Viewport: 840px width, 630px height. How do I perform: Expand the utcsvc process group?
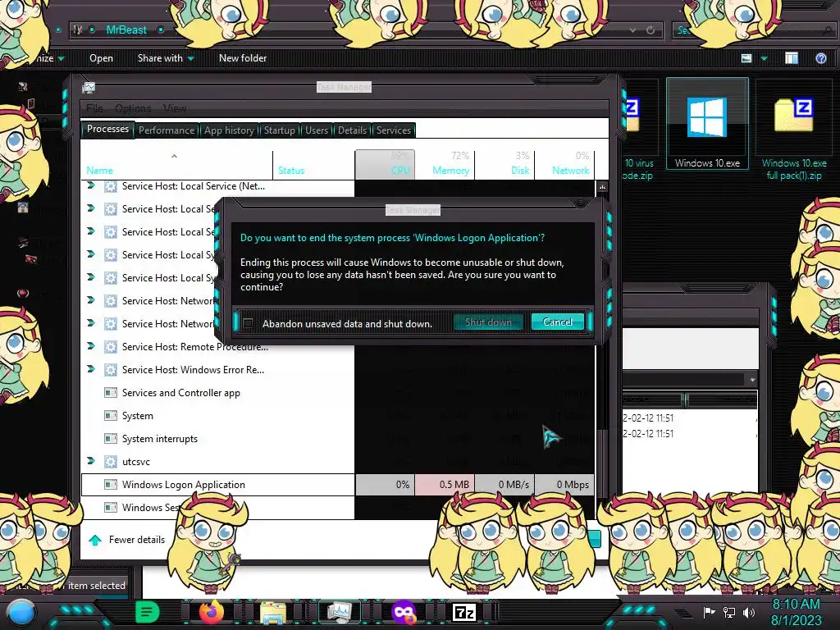tap(91, 461)
